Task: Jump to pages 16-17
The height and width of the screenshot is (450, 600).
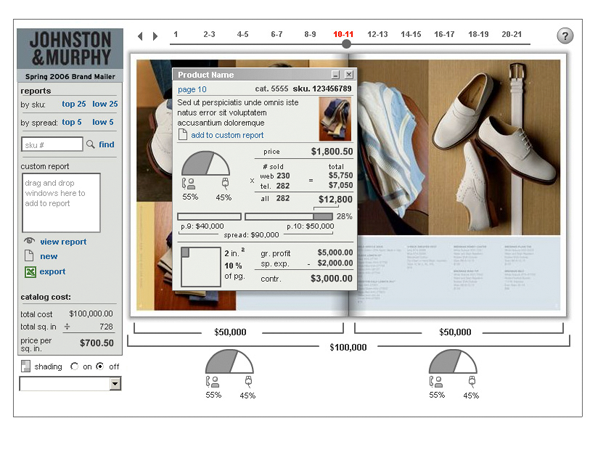Action: click(444, 34)
